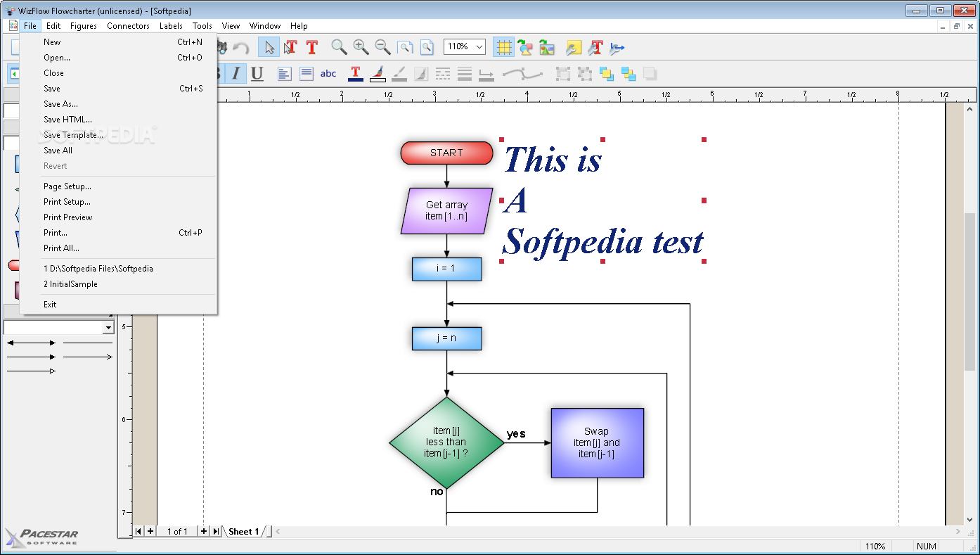This screenshot has height=555, width=980.
Task: Click the green decision diamond shape
Action: 446,443
